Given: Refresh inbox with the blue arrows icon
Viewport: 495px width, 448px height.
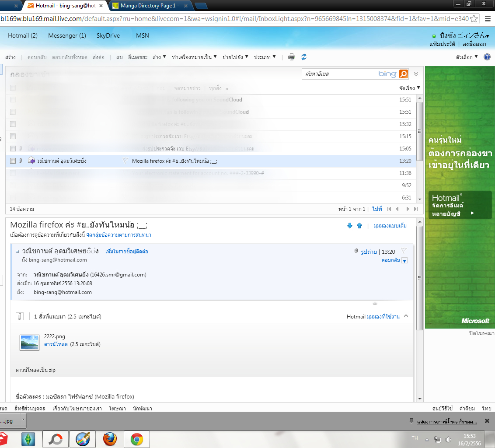Looking at the screenshot, I should click(304, 57).
